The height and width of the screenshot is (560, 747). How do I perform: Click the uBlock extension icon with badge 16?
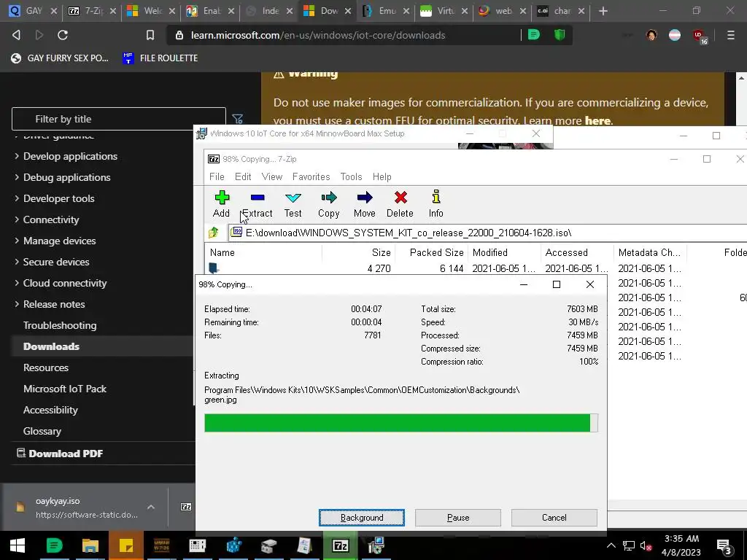(x=699, y=36)
